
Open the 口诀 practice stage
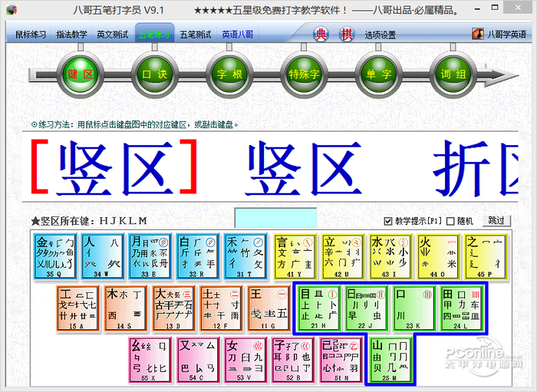pos(154,74)
